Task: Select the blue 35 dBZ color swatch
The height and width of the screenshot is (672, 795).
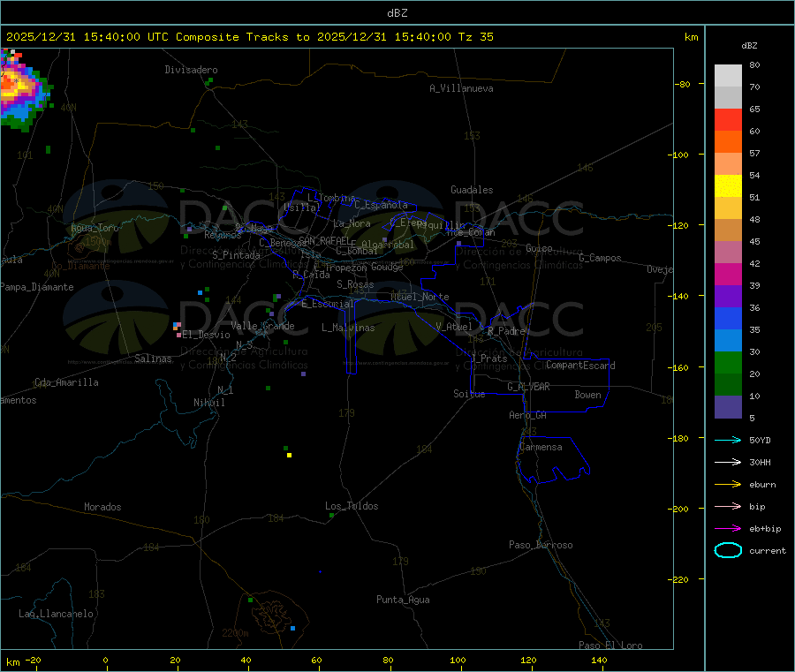Action: tap(728, 318)
